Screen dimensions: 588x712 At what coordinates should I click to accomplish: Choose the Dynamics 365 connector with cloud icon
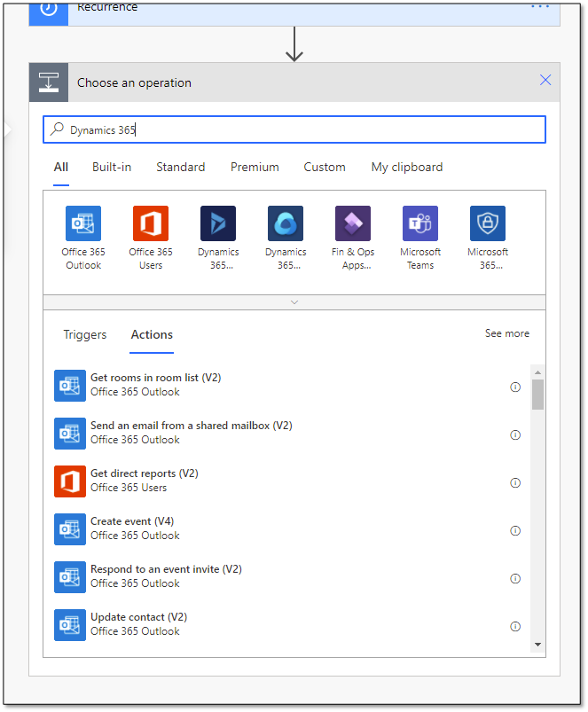click(286, 223)
